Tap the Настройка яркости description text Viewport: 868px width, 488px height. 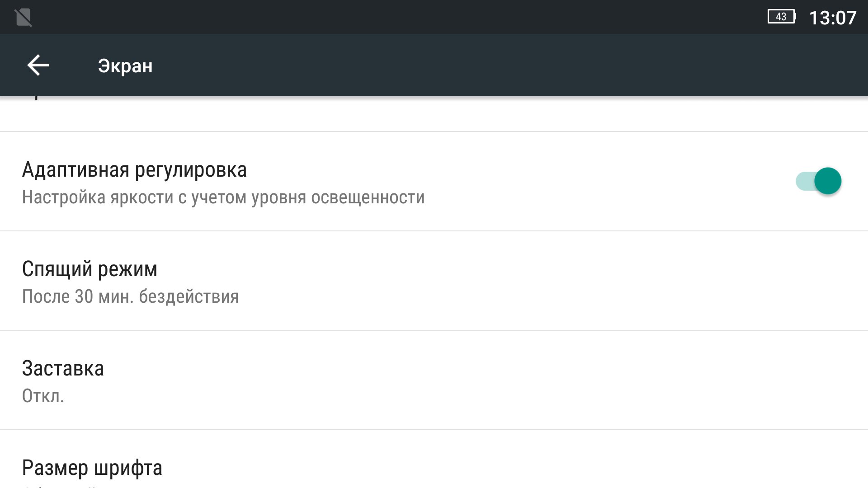tap(223, 197)
